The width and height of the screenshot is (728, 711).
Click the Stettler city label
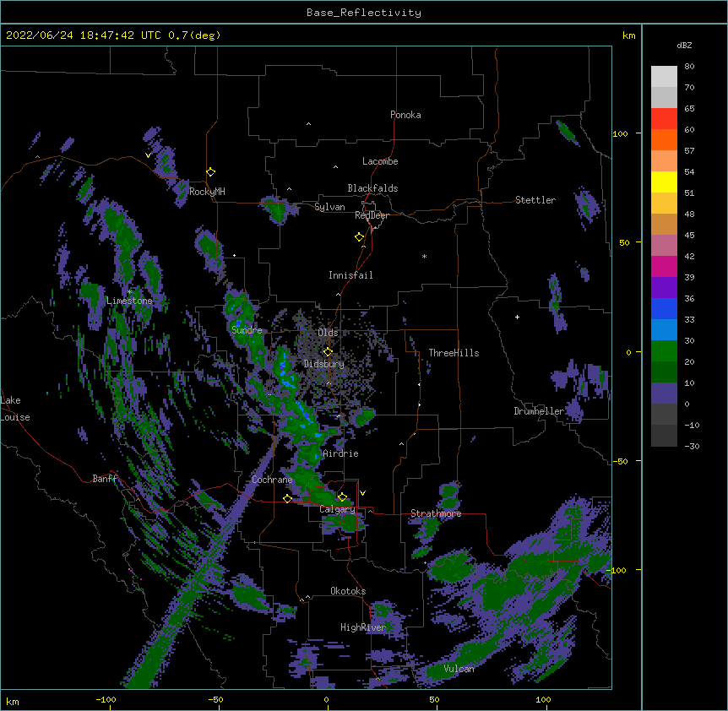pyautogui.click(x=535, y=200)
